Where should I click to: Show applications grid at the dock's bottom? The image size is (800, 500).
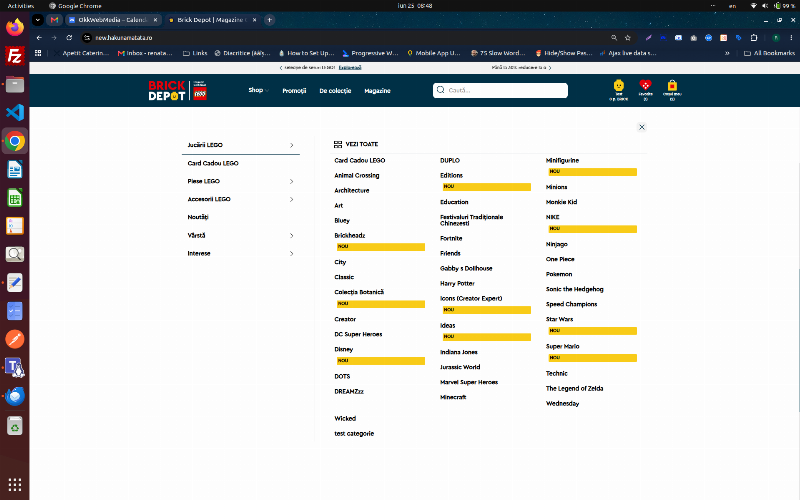tap(15, 484)
